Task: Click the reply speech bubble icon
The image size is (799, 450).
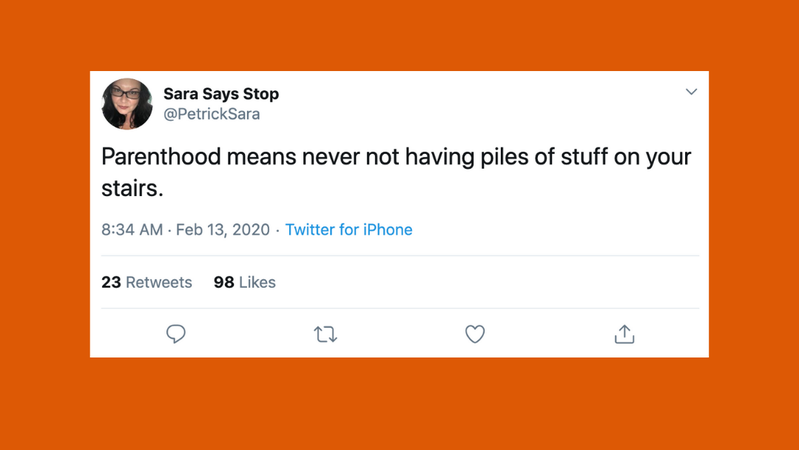Action: click(176, 334)
